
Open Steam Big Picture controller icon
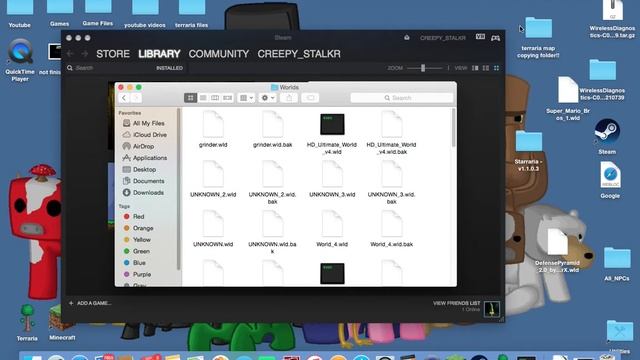point(496,38)
